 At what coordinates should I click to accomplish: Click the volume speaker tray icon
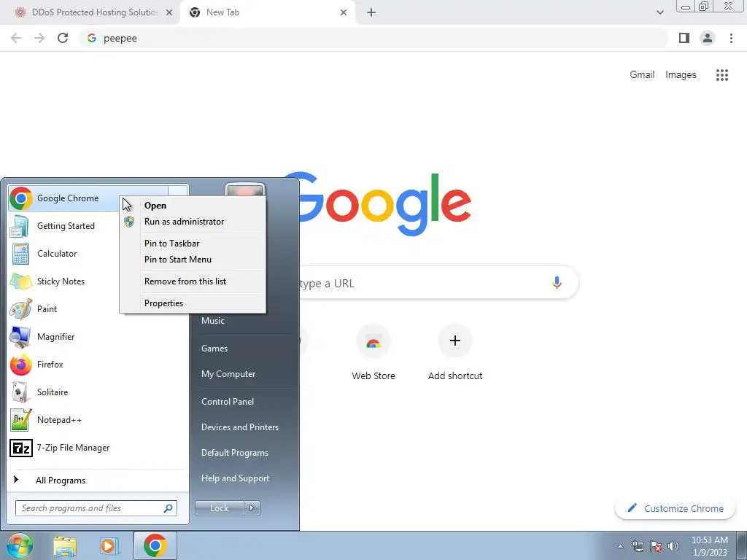(673, 546)
